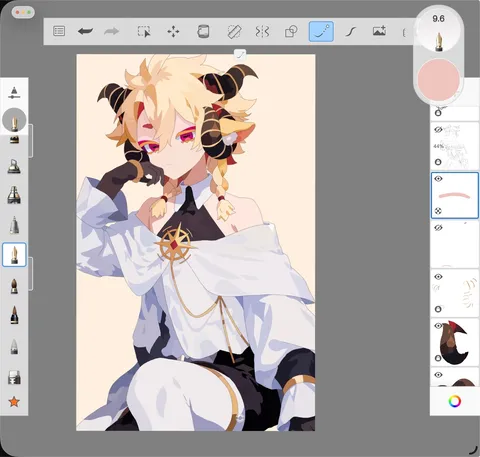Show the hidden 44% sketch layer
Screen dimensions: 480x457
(438, 129)
